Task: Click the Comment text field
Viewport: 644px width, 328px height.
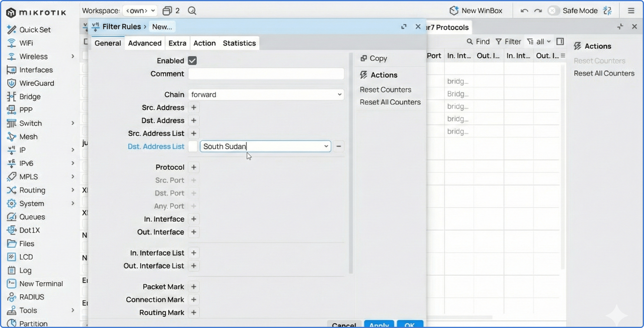Action: 266,74
